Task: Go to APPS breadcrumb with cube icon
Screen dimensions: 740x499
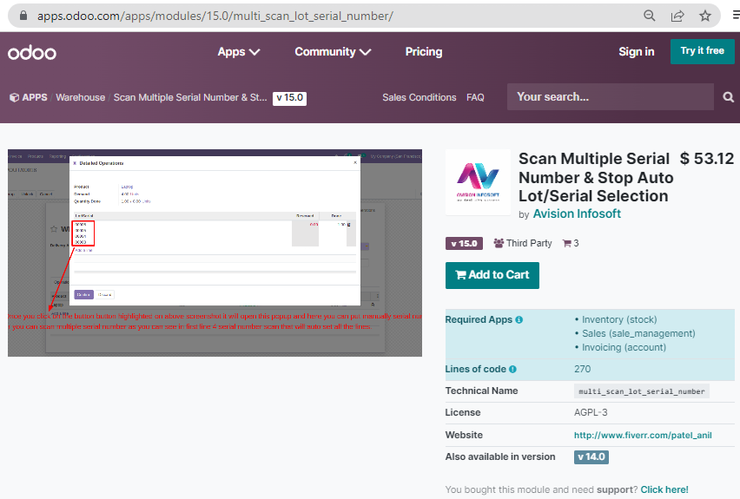Action: (x=28, y=98)
